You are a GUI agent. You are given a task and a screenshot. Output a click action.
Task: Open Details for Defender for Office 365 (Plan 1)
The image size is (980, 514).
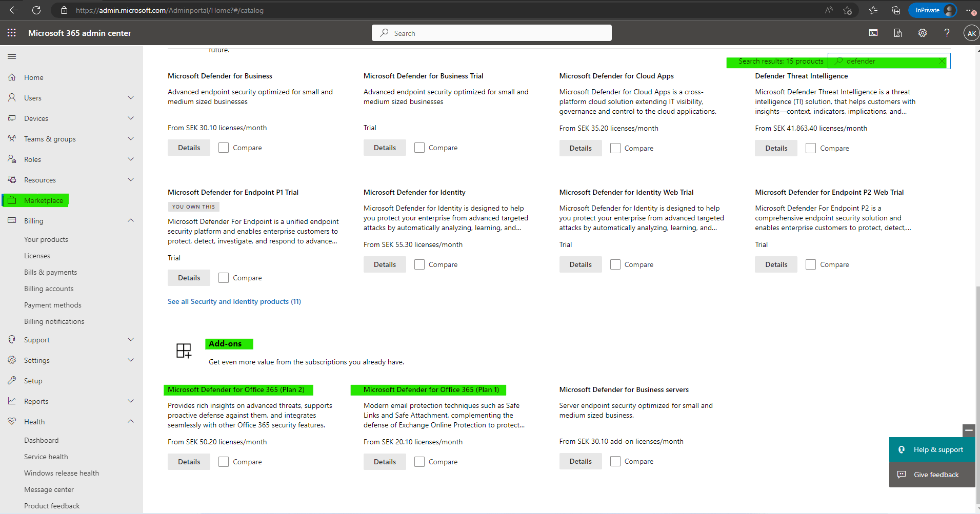pos(385,462)
